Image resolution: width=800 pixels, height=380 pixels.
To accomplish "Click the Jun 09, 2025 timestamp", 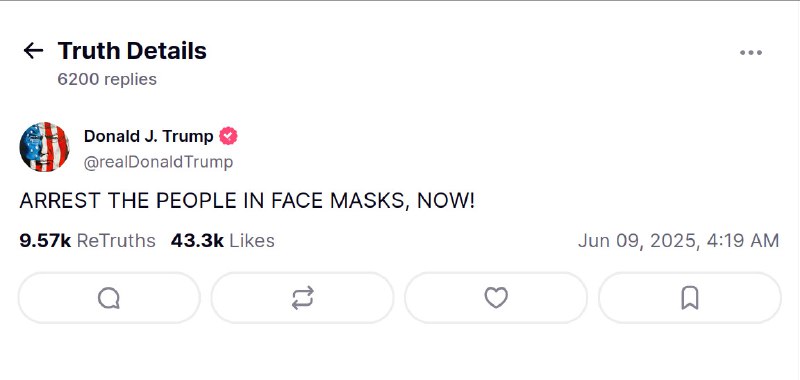I will pyautogui.click(x=678, y=240).
